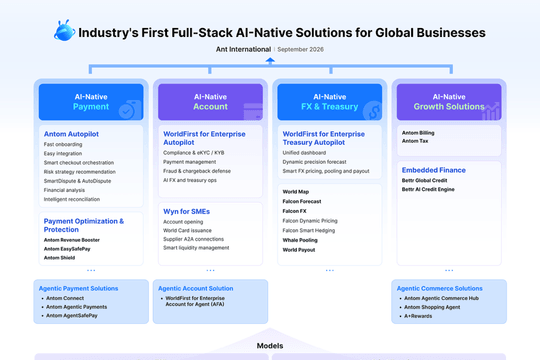This screenshot has height=360, width=540.
Task: Click WorldFirst for Enterprise Treasury Autopilot heading
Action: (324, 138)
